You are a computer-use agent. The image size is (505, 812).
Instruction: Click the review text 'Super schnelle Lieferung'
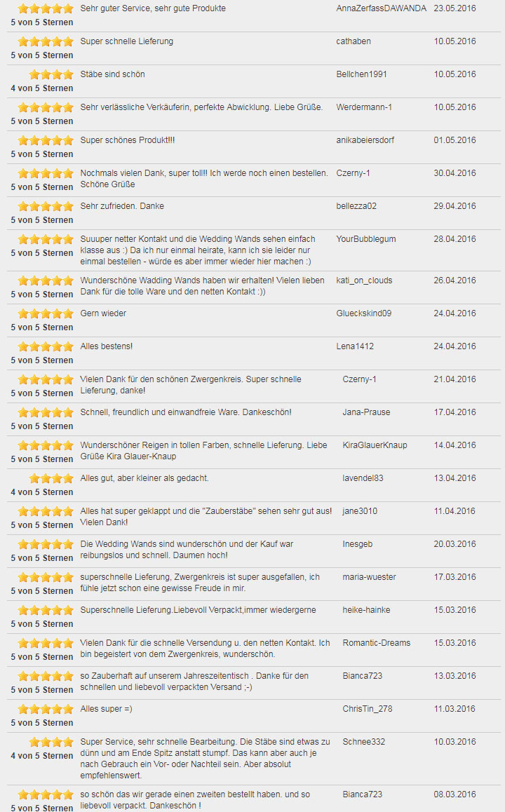(x=126, y=41)
